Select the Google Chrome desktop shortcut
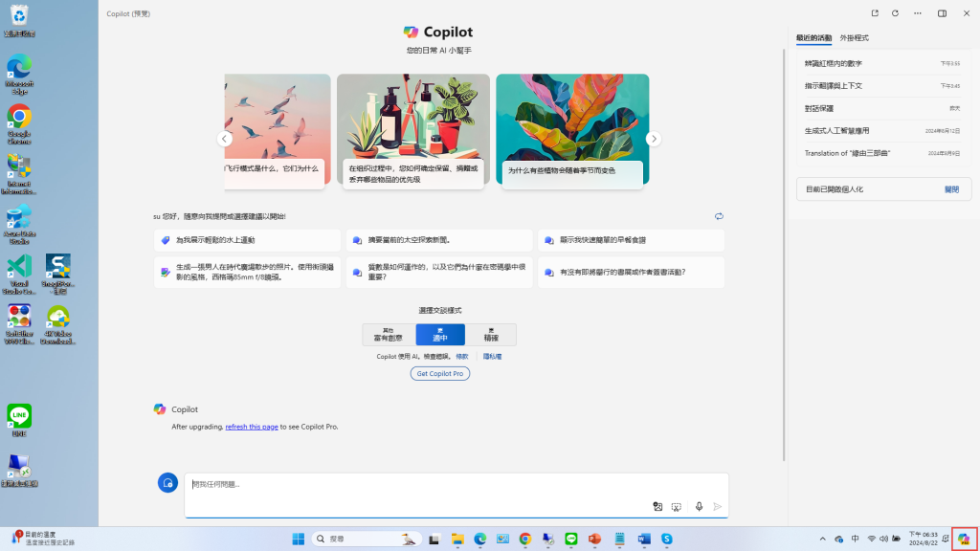The width and height of the screenshot is (980, 551). [x=19, y=124]
